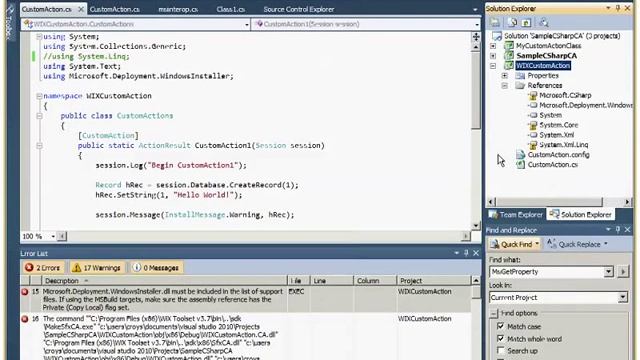This screenshot has height=360, width=640.
Task: Sort by Line column header
Action: (x=331, y=280)
